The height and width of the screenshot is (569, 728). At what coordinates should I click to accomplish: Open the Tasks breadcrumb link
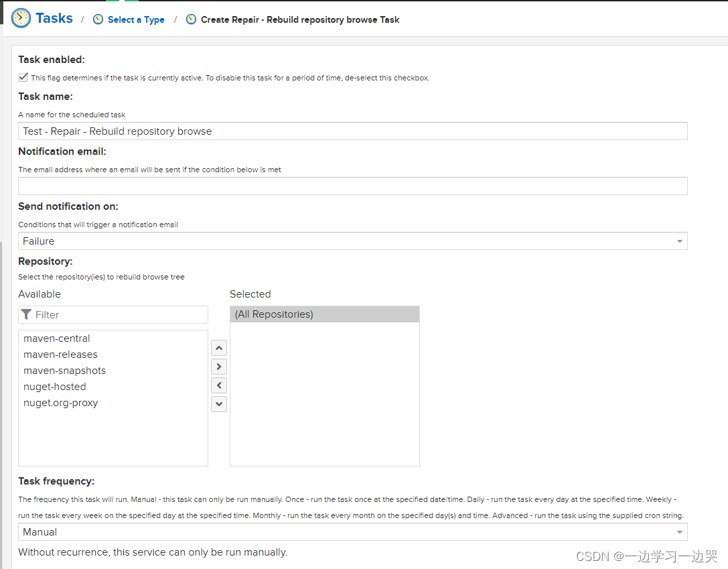pyautogui.click(x=54, y=18)
